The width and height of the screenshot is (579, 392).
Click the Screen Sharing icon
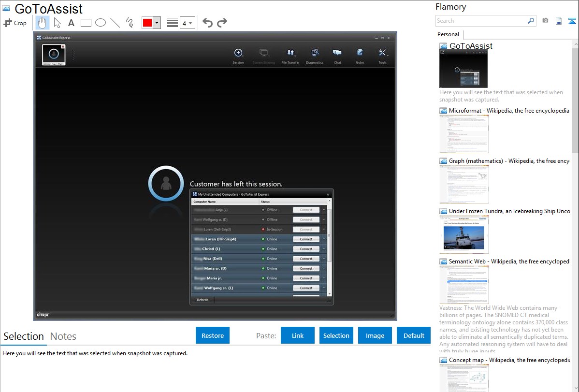click(264, 56)
